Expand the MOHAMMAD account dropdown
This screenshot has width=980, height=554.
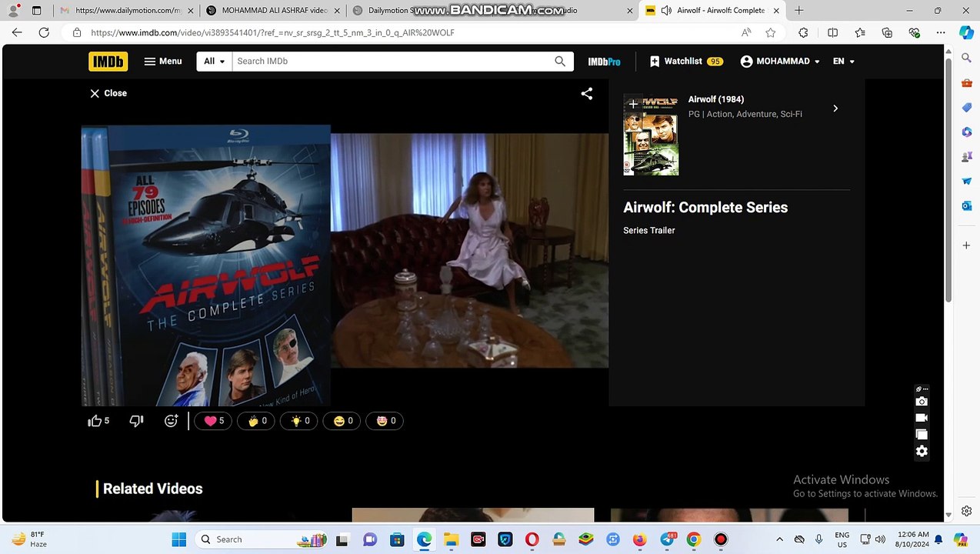pyautogui.click(x=780, y=62)
